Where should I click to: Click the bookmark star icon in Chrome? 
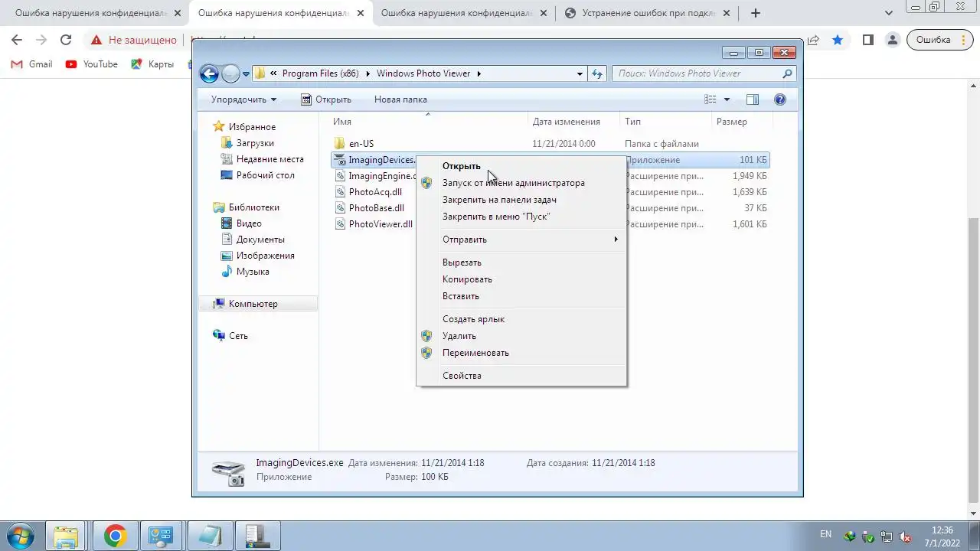[838, 40]
